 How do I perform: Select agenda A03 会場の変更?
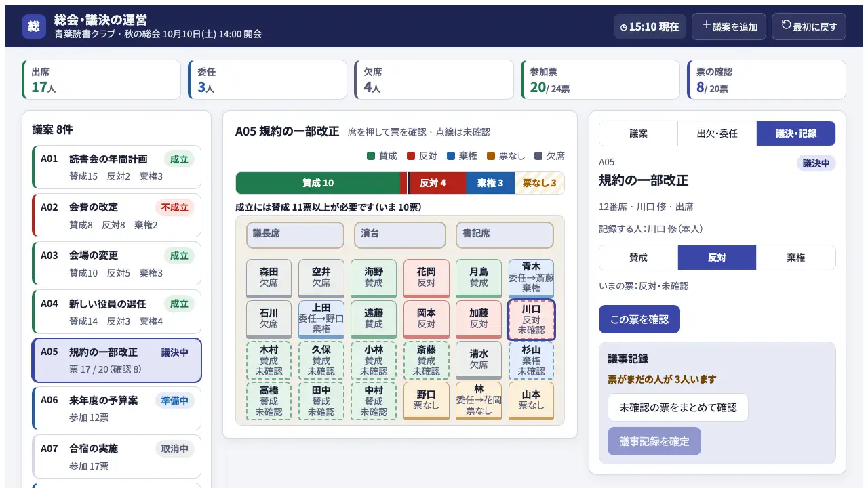pyautogui.click(x=117, y=263)
